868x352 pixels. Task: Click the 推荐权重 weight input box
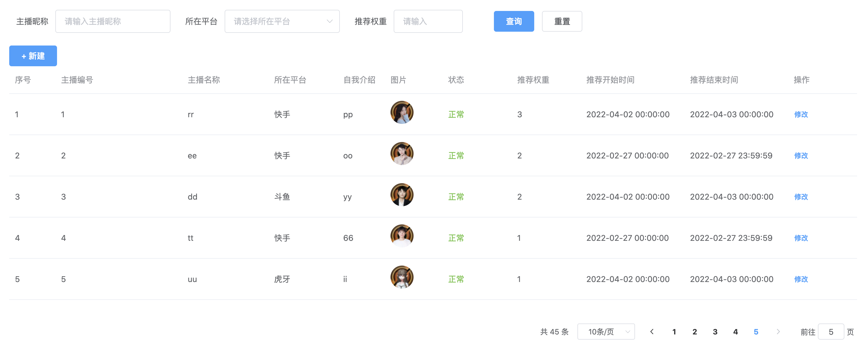(428, 21)
